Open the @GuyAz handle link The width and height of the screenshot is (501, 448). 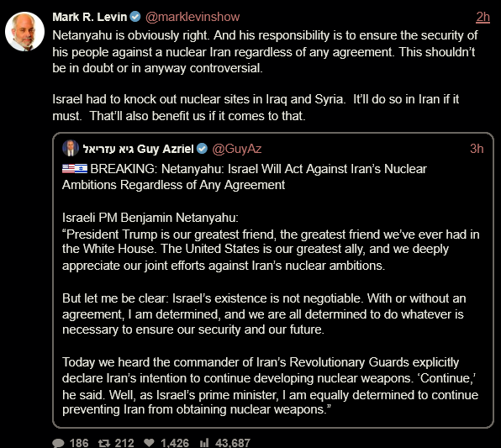(237, 149)
